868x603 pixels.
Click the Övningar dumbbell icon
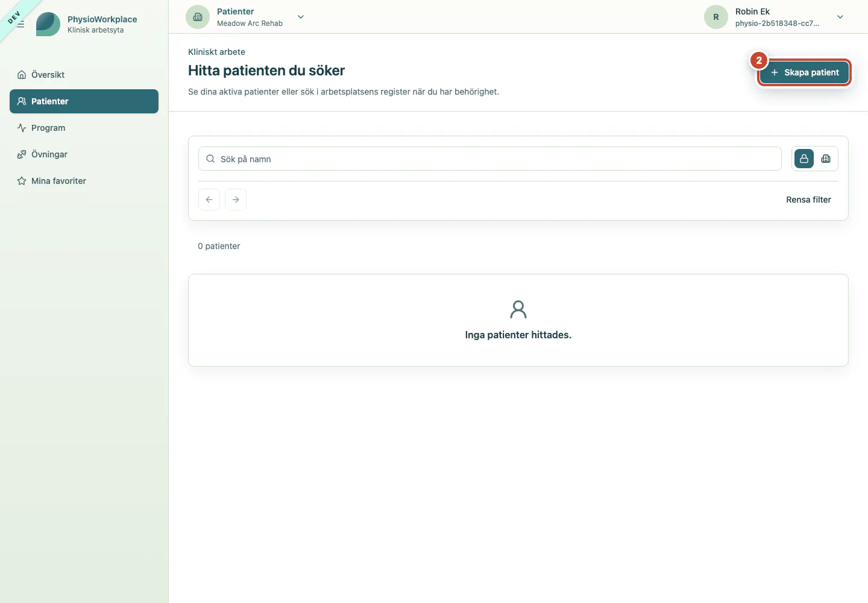pyautogui.click(x=22, y=154)
